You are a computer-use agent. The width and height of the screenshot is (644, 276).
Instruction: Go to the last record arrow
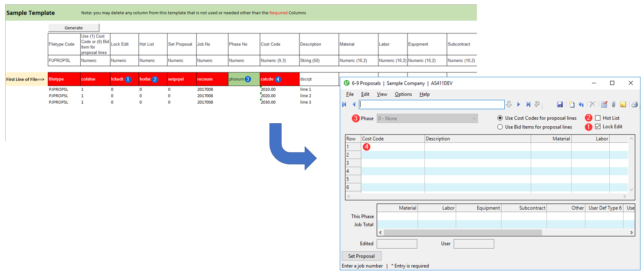pyautogui.click(x=528, y=105)
